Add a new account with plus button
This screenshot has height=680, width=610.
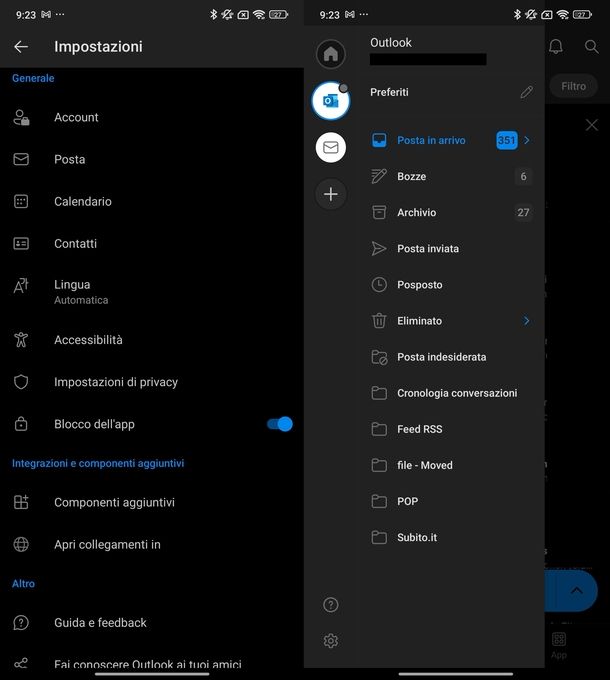pos(331,194)
